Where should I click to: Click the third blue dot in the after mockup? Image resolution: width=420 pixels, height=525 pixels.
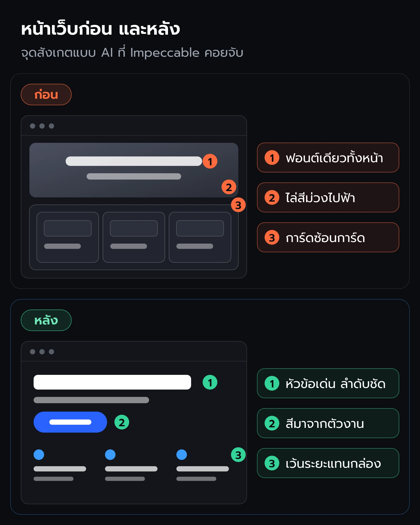[182, 455]
